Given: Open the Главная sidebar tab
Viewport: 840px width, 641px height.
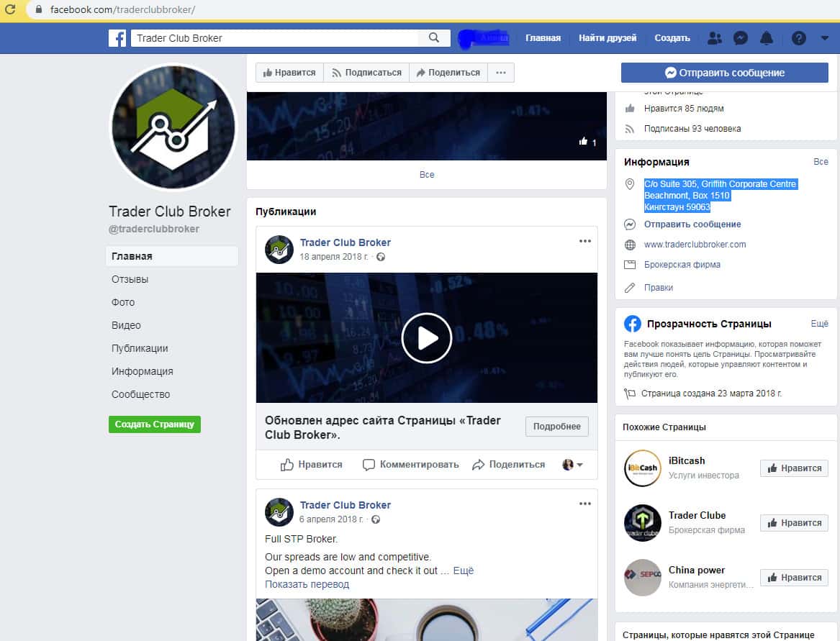Looking at the screenshot, I should pos(172,256).
